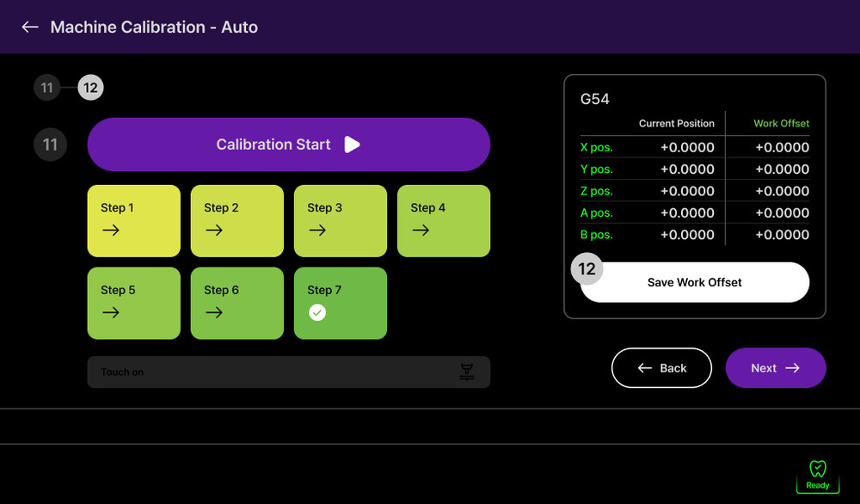Select the Z pos. row label

pyautogui.click(x=597, y=192)
